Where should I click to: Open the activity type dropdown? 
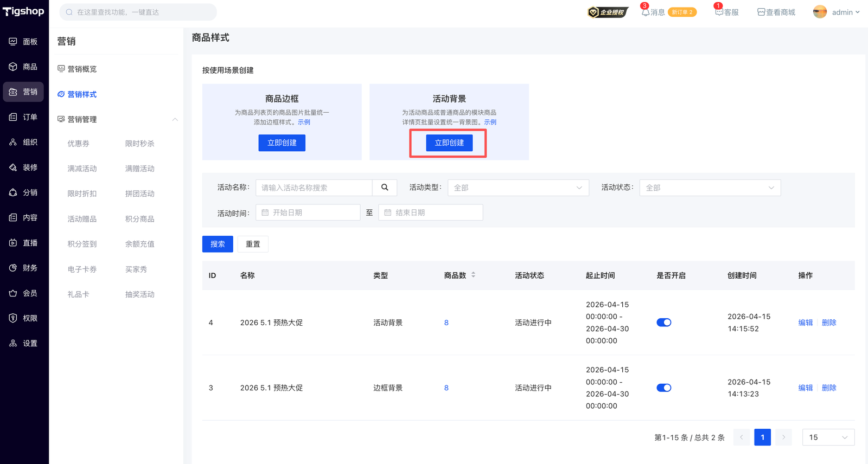518,188
